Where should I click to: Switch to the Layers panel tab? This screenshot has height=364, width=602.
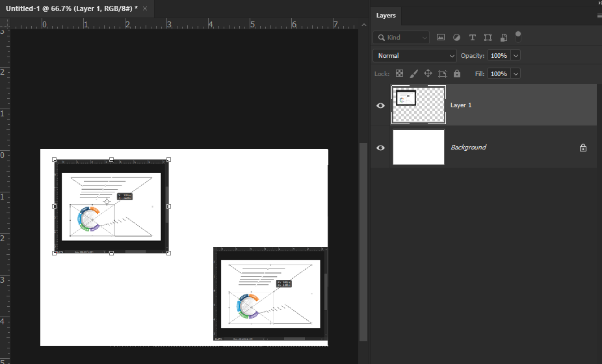click(386, 16)
